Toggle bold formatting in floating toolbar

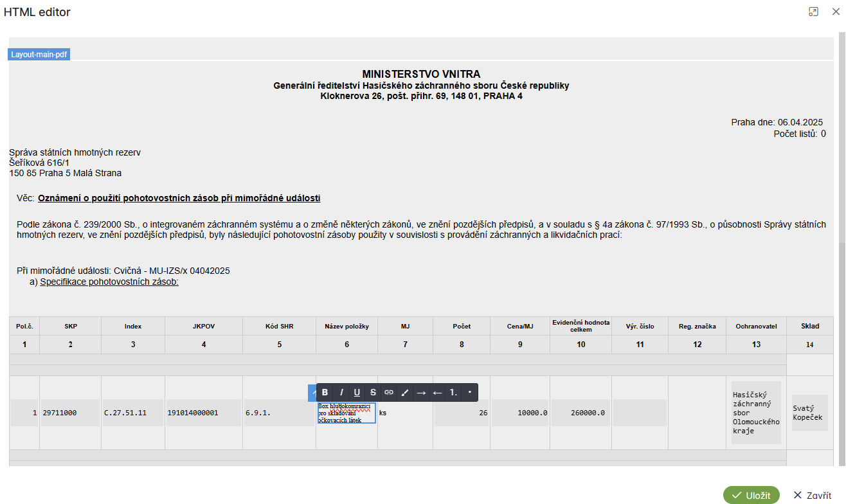pos(325,392)
